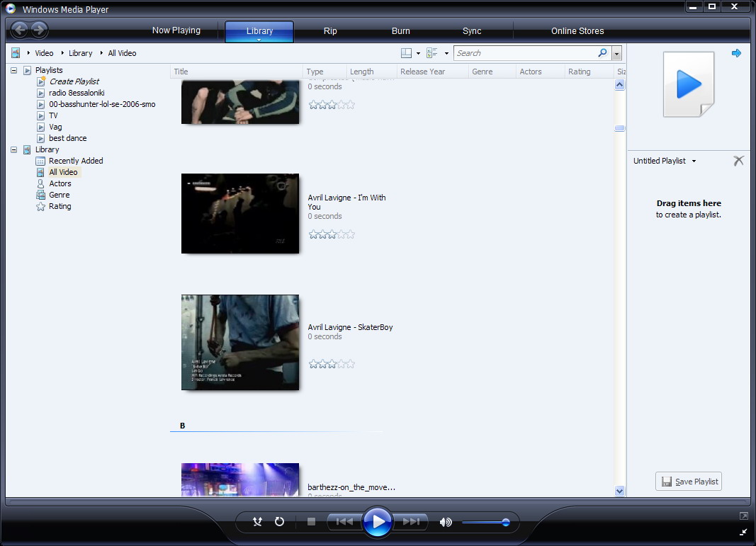The width and height of the screenshot is (756, 546).
Task: Go forward with the forward arrow button
Action: pos(40,30)
